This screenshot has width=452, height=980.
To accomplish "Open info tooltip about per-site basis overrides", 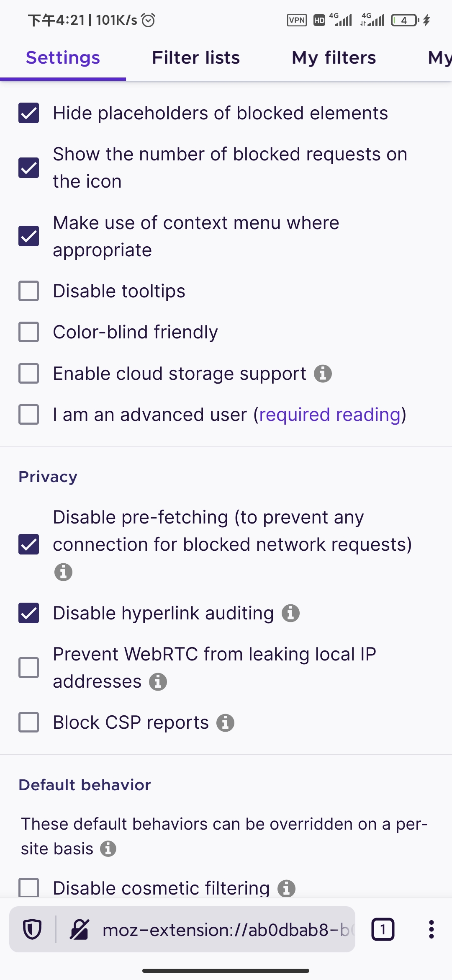I will pos(109,848).
